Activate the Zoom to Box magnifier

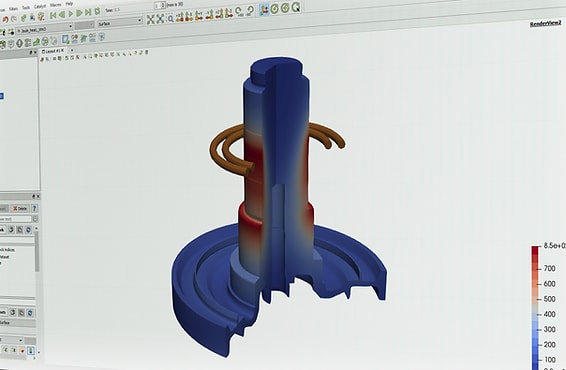tap(170, 18)
